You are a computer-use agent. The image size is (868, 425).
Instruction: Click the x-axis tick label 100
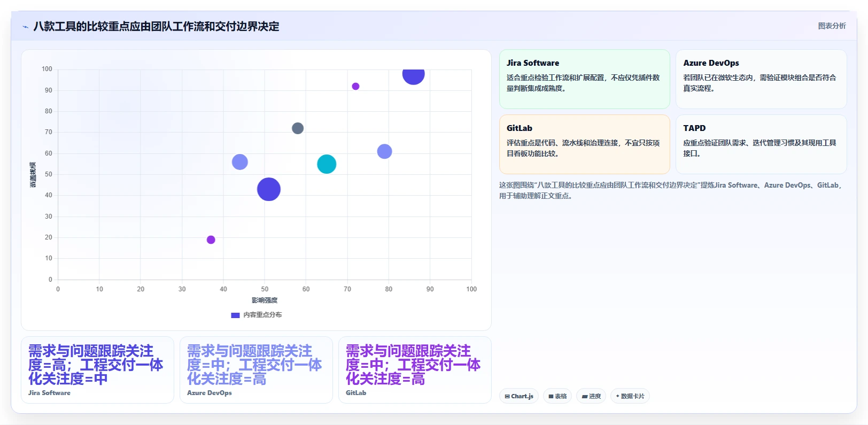pos(471,289)
